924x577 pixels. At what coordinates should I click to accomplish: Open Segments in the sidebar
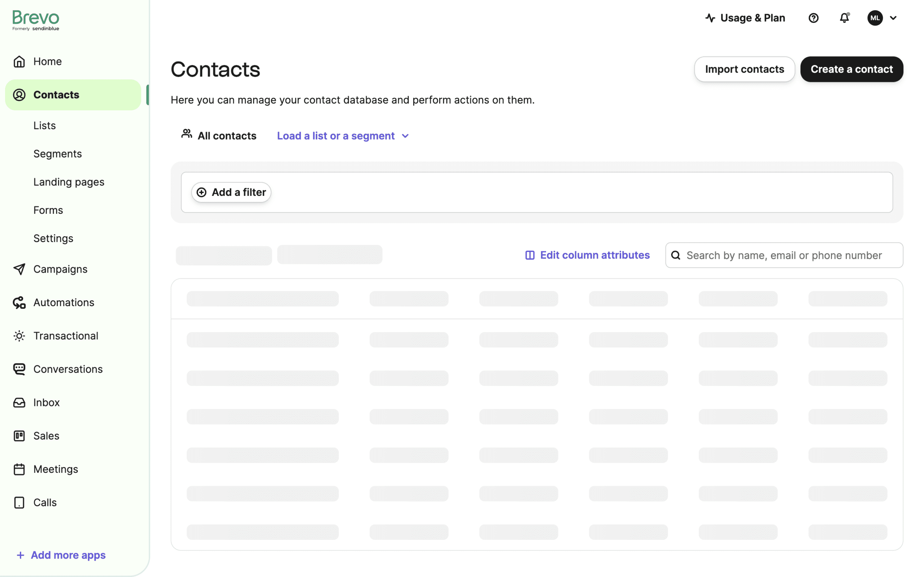tap(58, 154)
